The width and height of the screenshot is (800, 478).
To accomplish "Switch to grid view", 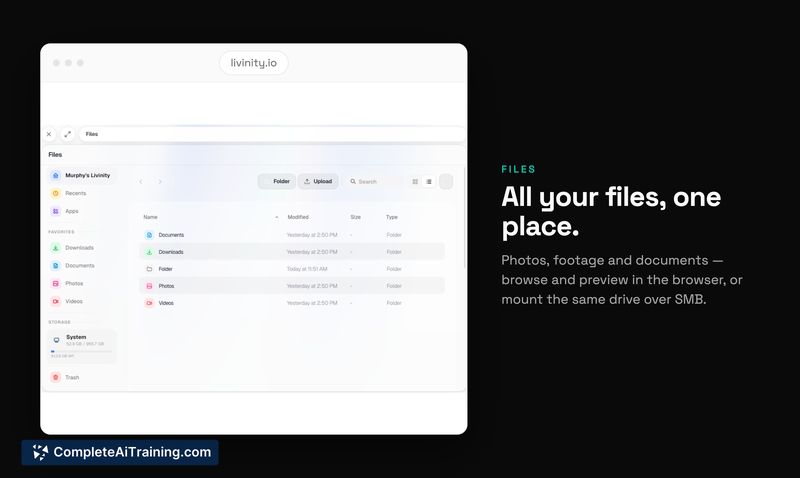I will (415, 182).
